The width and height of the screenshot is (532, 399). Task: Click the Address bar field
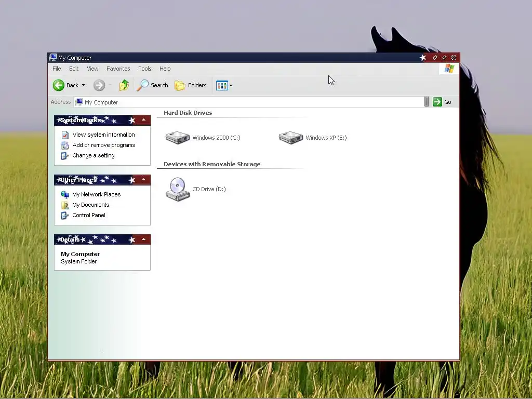(x=249, y=102)
